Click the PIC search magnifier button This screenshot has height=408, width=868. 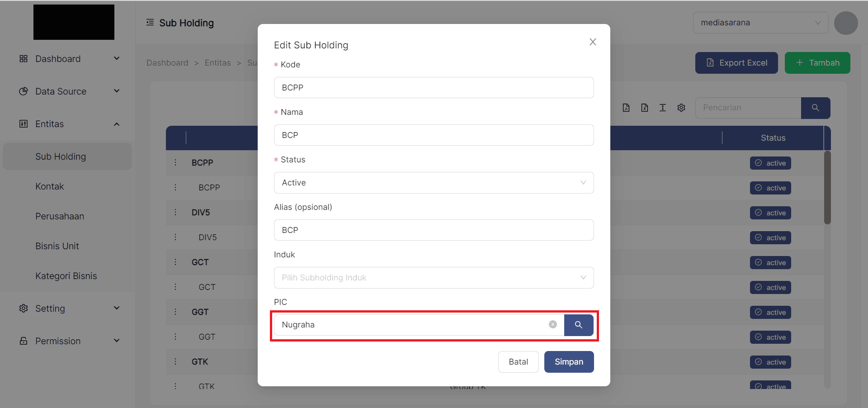[578, 325]
